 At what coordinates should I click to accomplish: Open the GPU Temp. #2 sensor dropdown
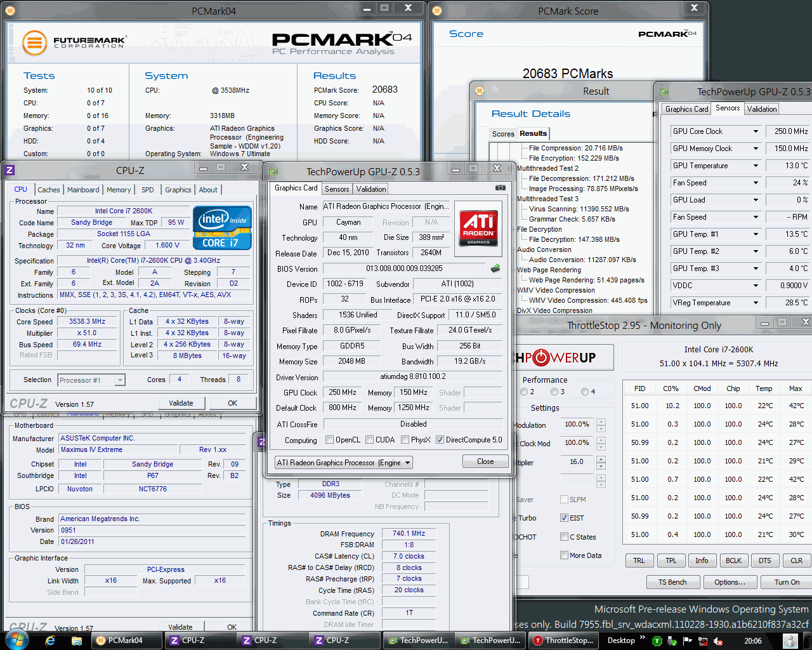[756, 251]
